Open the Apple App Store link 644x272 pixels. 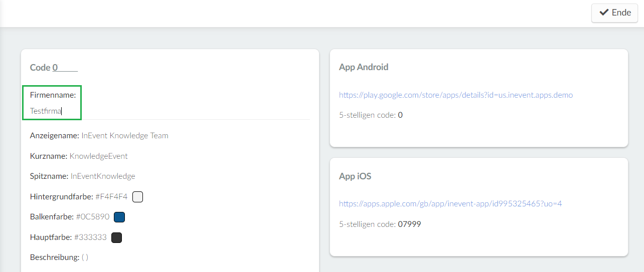tap(450, 204)
